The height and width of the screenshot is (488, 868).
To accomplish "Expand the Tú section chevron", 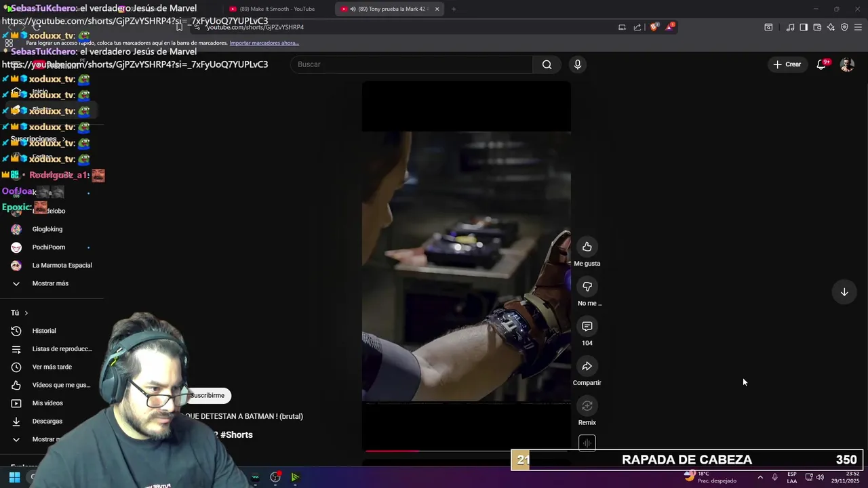I will pyautogui.click(x=26, y=313).
